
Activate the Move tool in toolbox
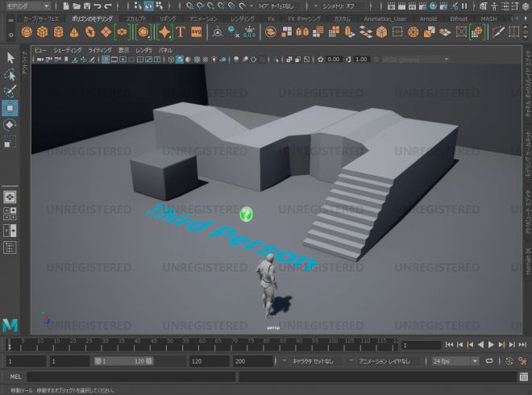[10, 108]
